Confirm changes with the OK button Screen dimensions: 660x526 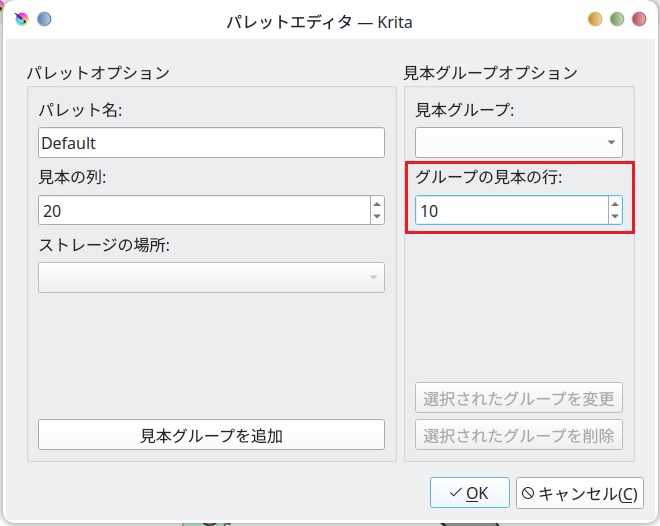point(470,493)
